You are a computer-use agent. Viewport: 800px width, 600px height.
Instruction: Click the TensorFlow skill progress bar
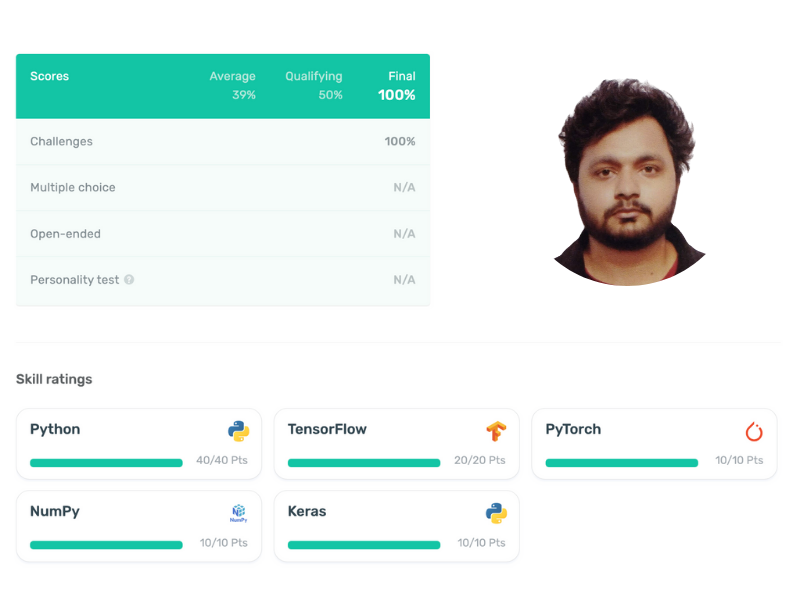tap(364, 463)
